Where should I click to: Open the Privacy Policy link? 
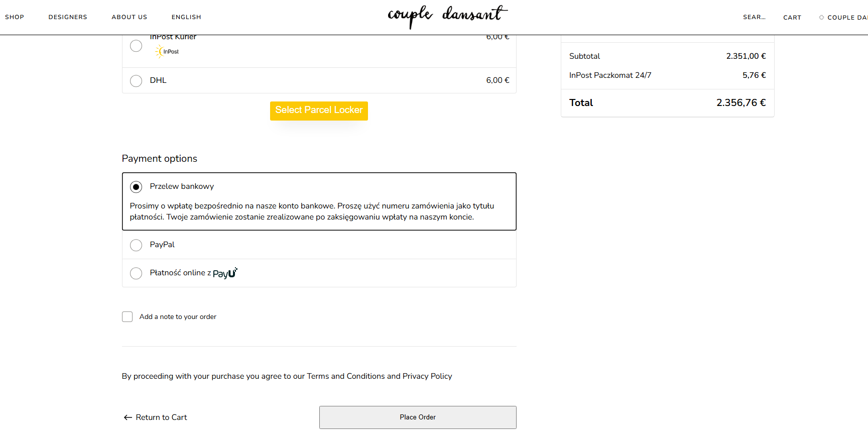427,376
